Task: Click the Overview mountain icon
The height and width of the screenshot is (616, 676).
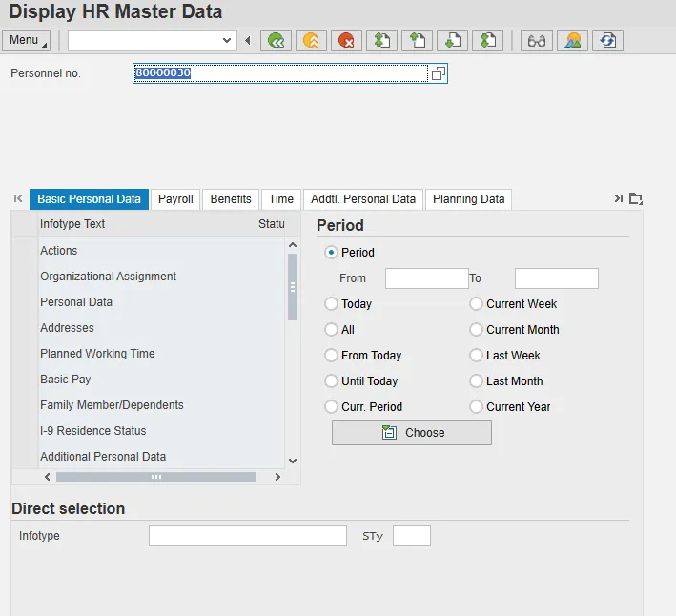Action: click(x=572, y=40)
